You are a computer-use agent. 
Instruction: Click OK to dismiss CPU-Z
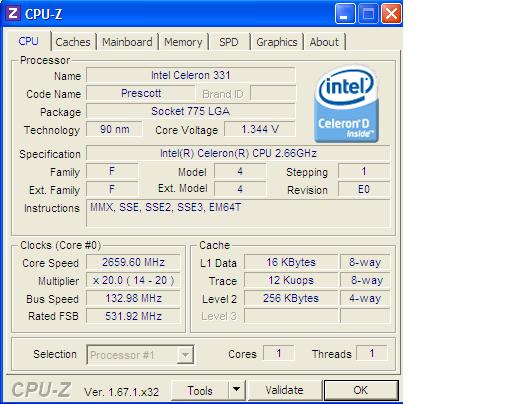[361, 390]
